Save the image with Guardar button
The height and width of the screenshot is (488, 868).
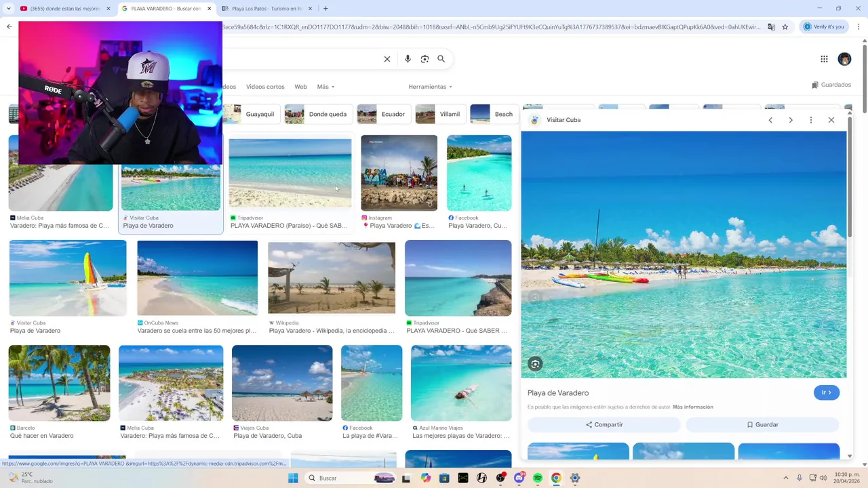[763, 424]
